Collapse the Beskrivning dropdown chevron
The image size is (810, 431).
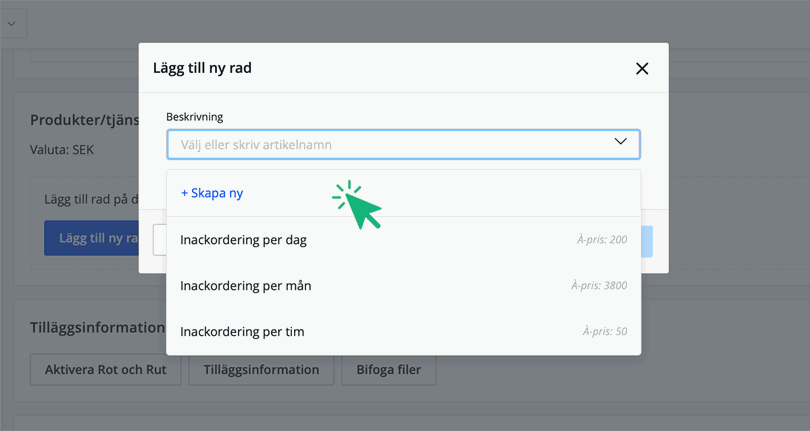click(x=620, y=143)
